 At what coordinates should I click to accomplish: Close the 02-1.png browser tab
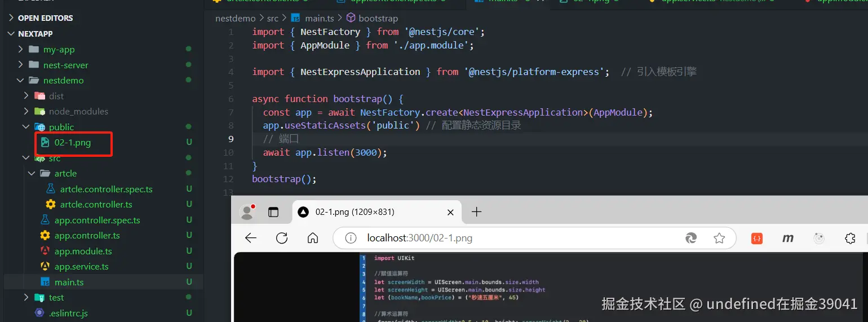450,213
